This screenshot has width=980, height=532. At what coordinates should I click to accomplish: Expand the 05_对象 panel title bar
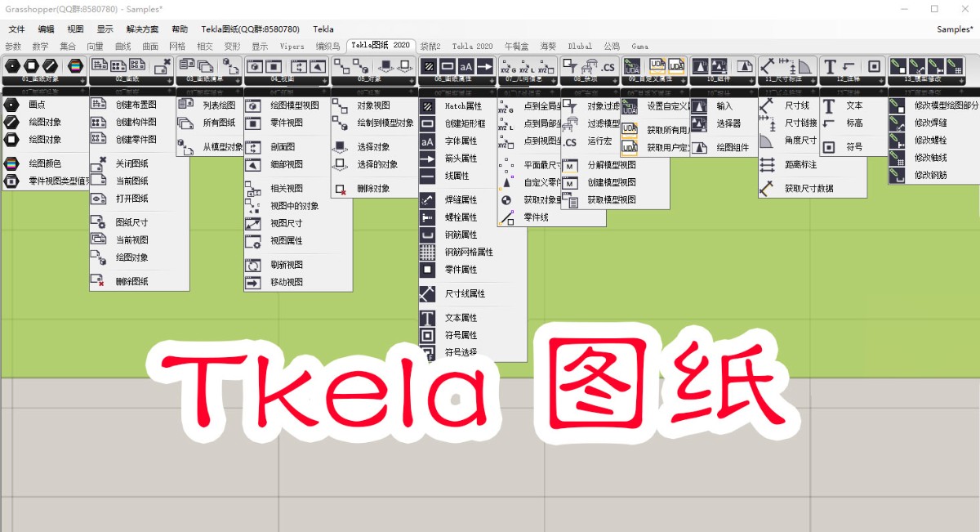[x=374, y=80]
